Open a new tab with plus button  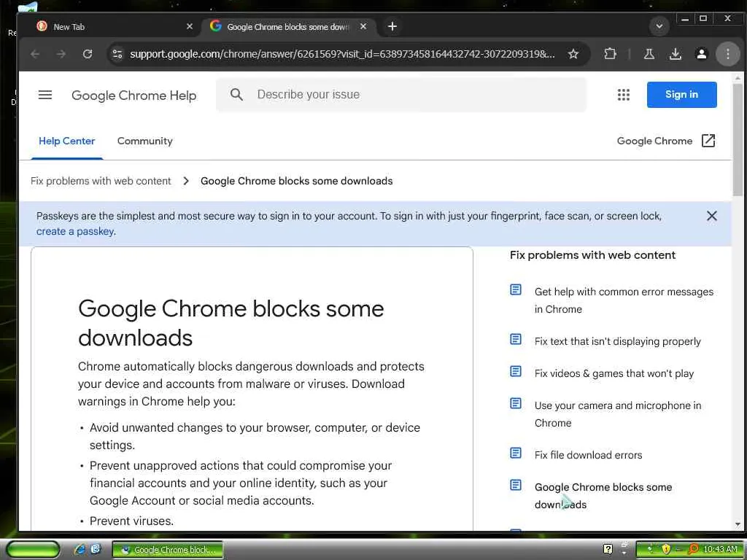392,27
